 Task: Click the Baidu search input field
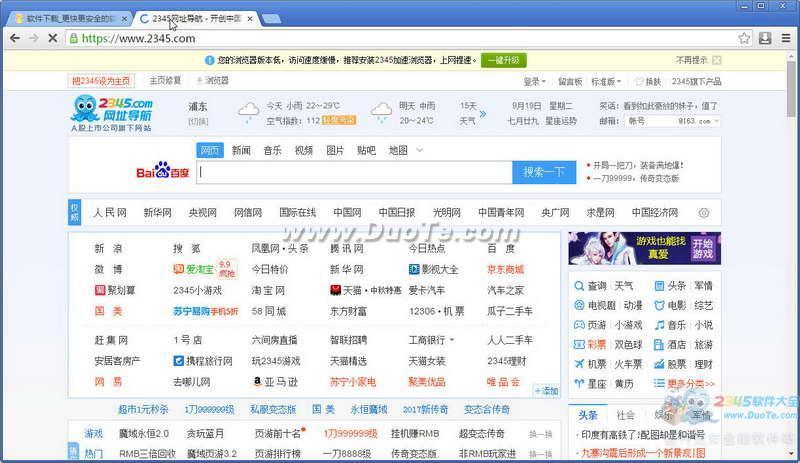(x=355, y=172)
